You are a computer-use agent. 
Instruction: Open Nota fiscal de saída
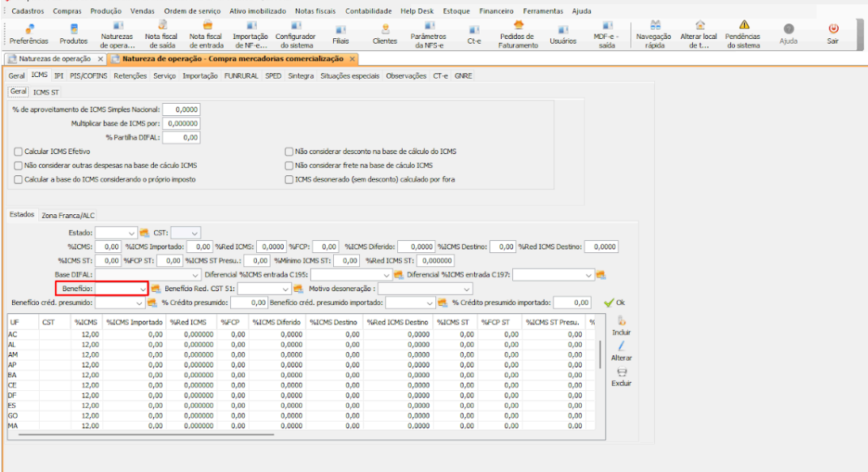click(x=162, y=34)
